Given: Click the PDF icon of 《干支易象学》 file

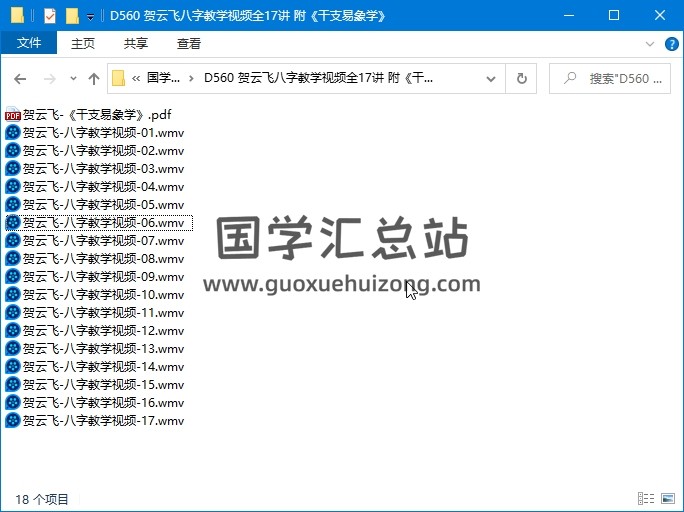Looking at the screenshot, I should pos(13,115).
